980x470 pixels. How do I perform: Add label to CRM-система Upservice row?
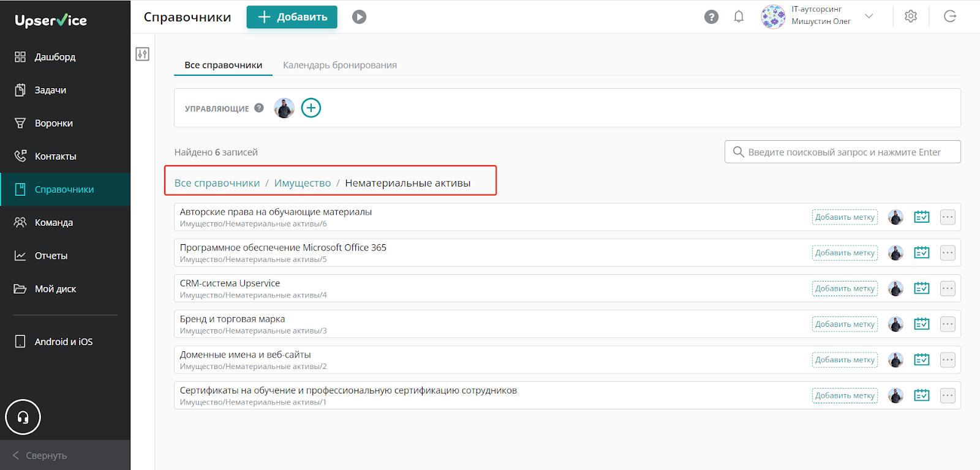coord(845,288)
